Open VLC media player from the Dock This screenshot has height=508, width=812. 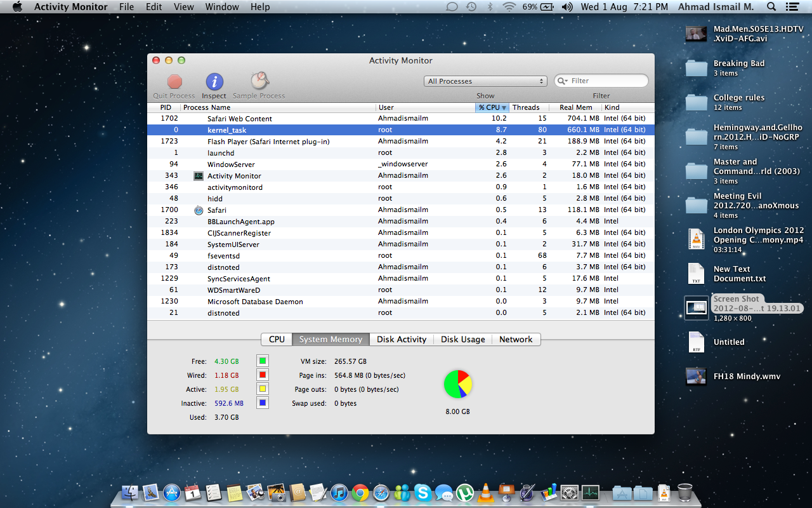[486, 492]
